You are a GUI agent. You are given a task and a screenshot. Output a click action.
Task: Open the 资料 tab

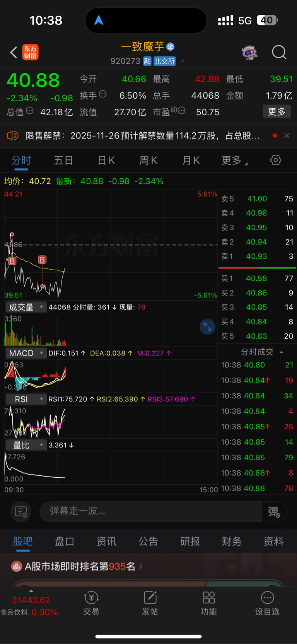tap(273, 541)
